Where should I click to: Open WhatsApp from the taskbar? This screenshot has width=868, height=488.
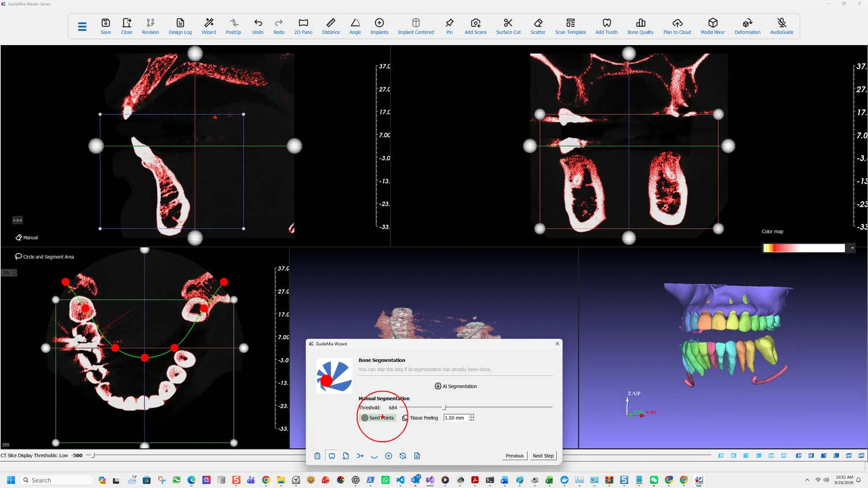(x=385, y=480)
